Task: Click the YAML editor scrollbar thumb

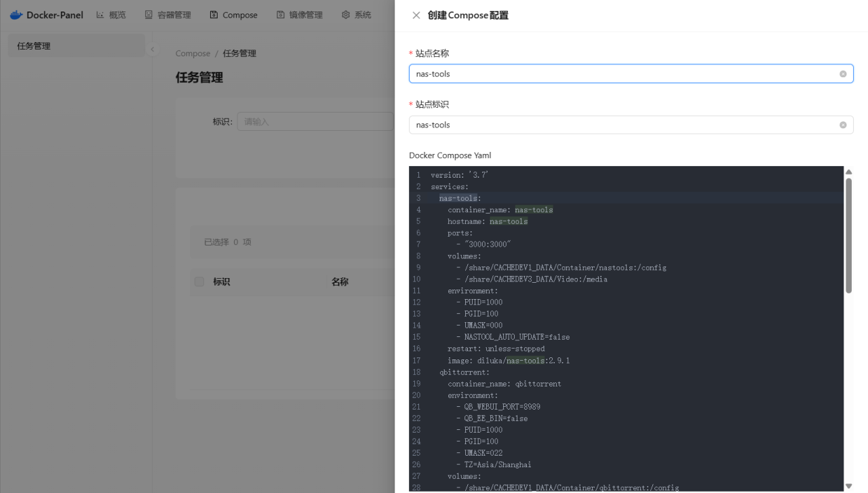Action: (x=848, y=236)
